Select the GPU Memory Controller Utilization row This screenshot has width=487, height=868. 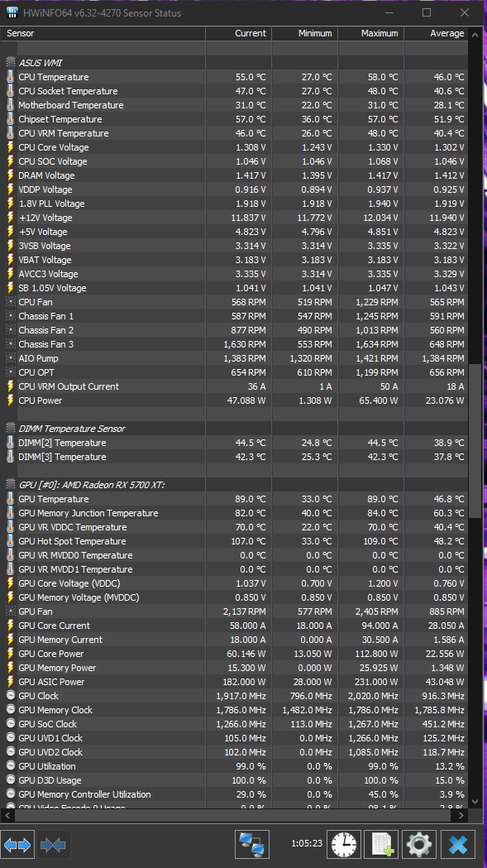235,794
